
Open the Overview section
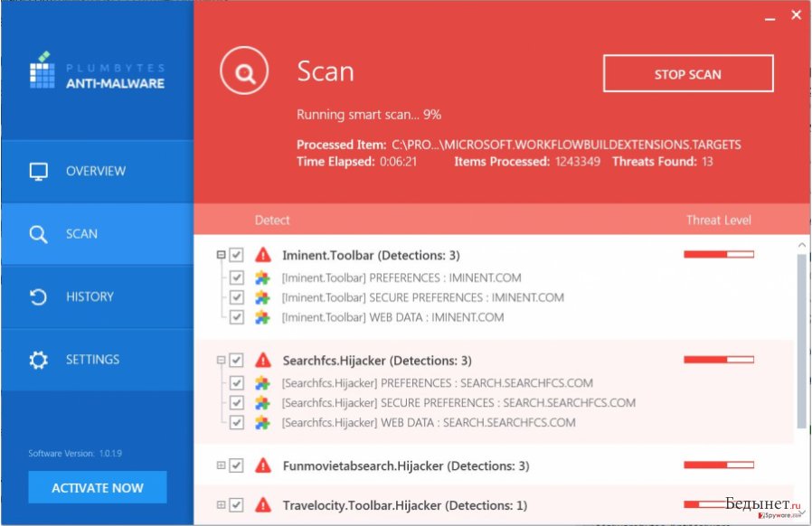98,172
